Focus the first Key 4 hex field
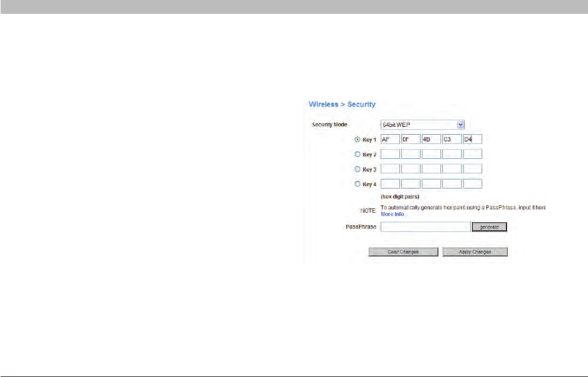588x377 pixels. (x=390, y=184)
